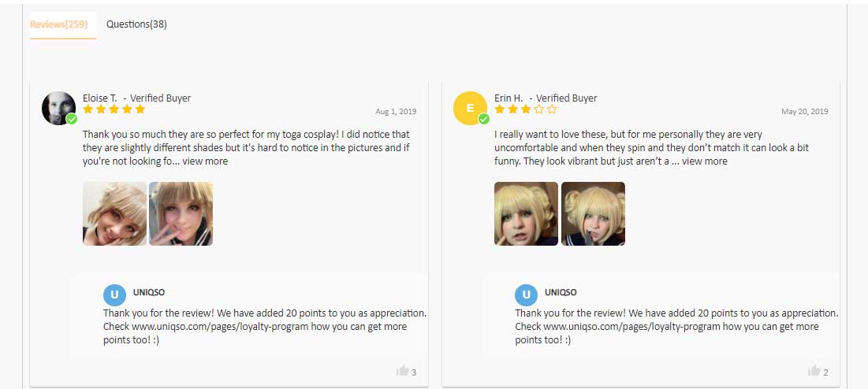Click Erin H. three-star rating
Viewport: 868px width, 389px height.
click(x=525, y=109)
